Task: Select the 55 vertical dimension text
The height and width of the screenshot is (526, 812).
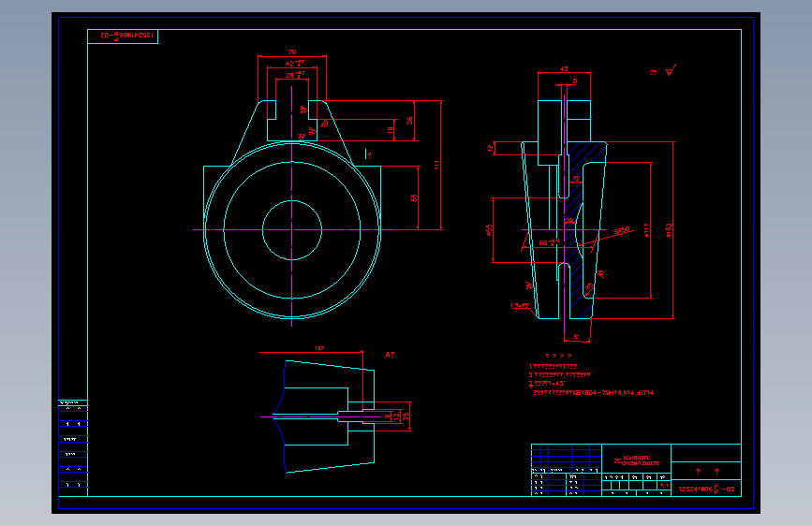Action: (x=413, y=197)
